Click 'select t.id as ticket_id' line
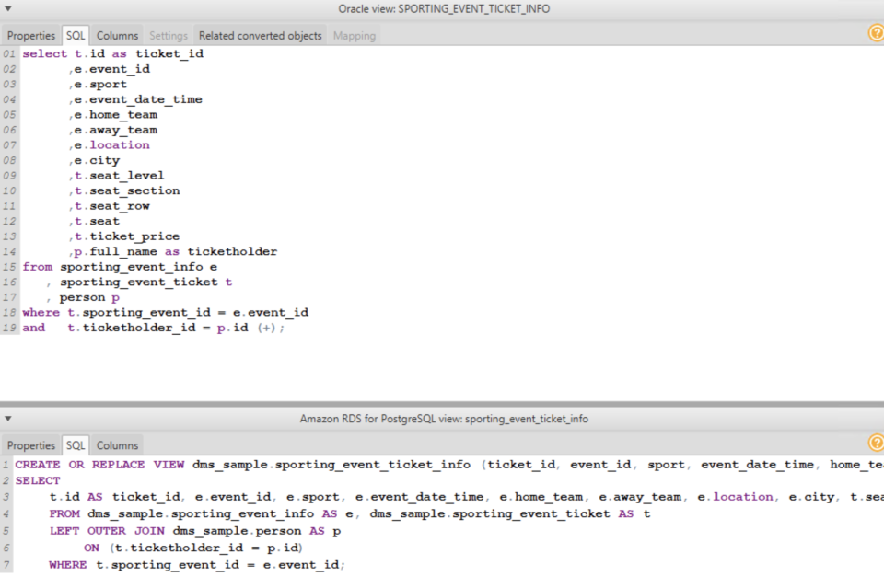884x588 pixels. pyautogui.click(x=112, y=53)
